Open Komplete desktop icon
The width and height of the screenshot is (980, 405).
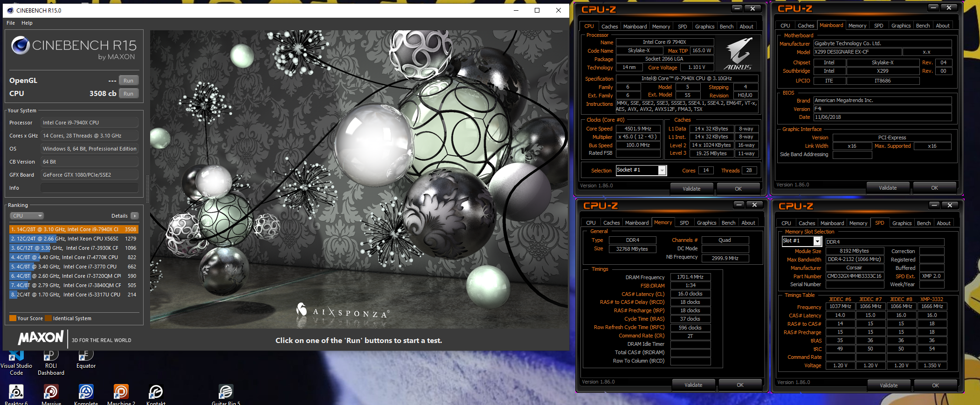coord(86,394)
